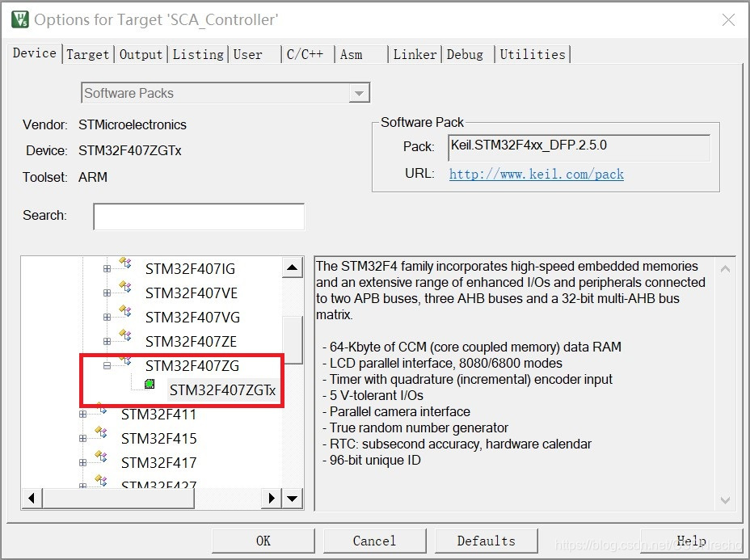Select STM32F407ZG in the device tree
The width and height of the screenshot is (750, 560).
click(192, 366)
